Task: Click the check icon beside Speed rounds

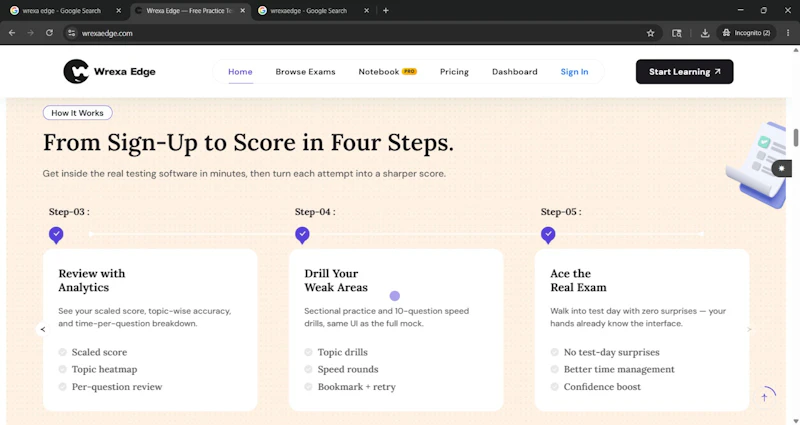Action: [308, 369]
